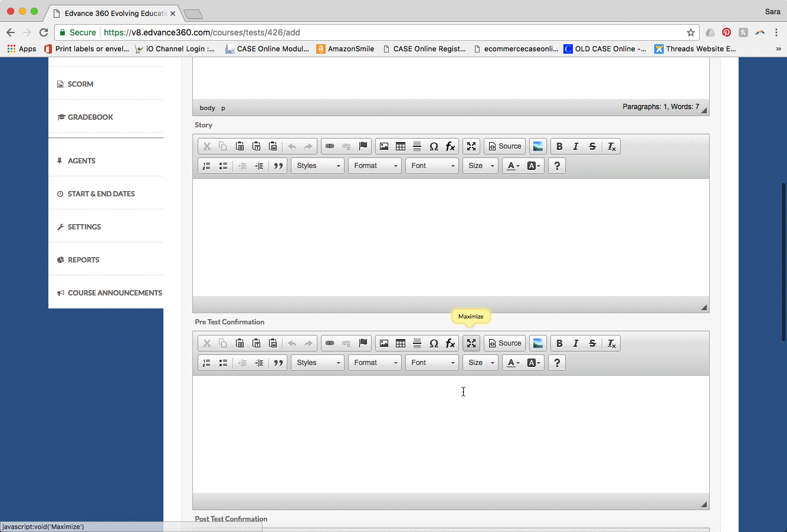The width and height of the screenshot is (787, 532).
Task: Expand the Font dropdown in the Story editor
Action: [432, 166]
